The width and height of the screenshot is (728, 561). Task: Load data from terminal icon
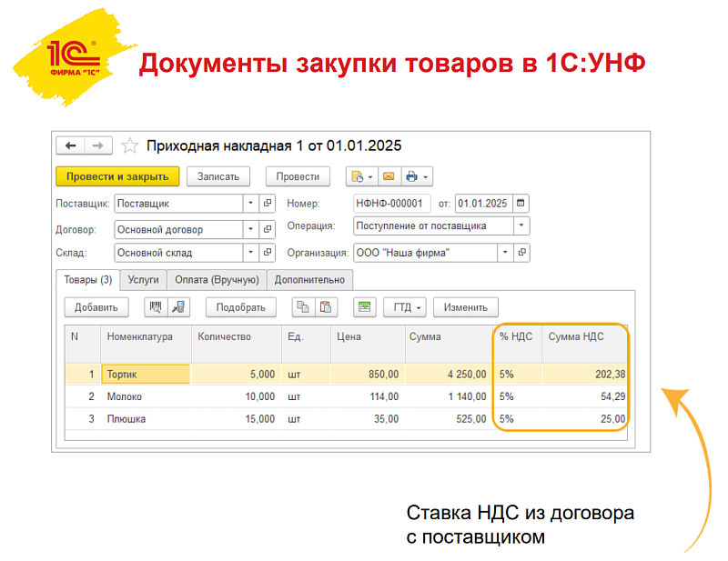pos(178,307)
